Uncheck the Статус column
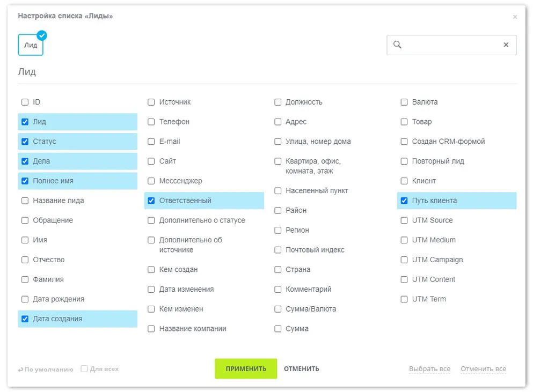This screenshot has width=533, height=392. tap(25, 142)
